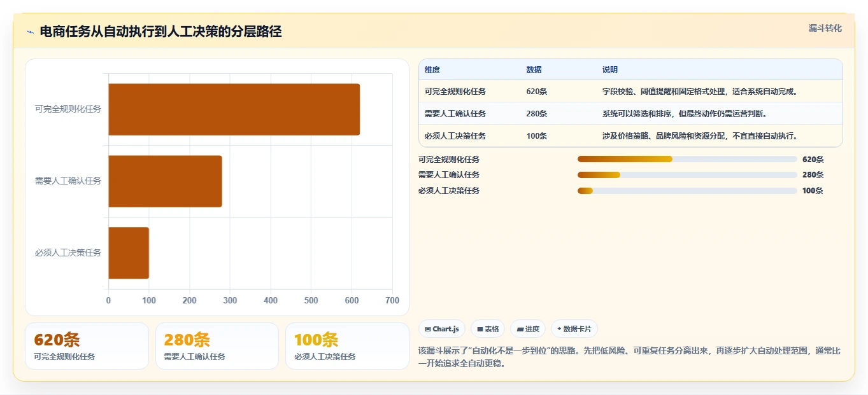Click the 可完全规则化任务 bar in chart

point(234,109)
